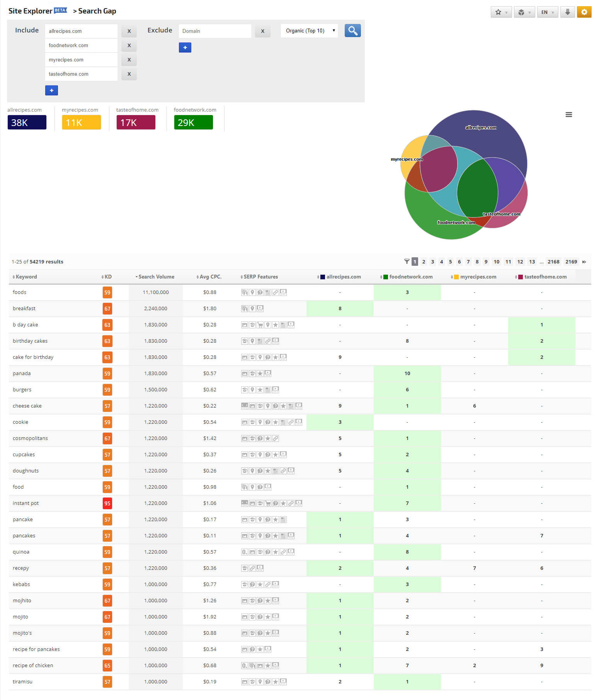The width and height of the screenshot is (599, 700).
Task: Add another include domain with plus button
Action: tap(51, 90)
